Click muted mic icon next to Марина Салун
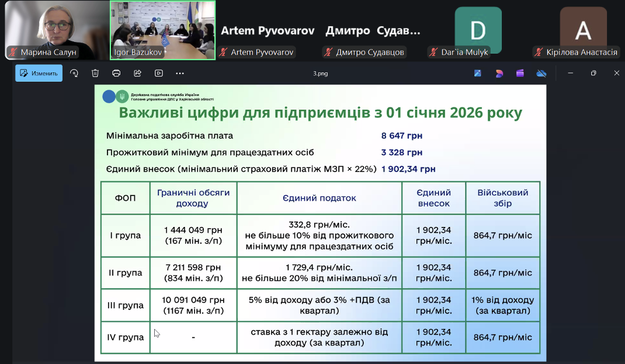625x364 pixels. [x=13, y=52]
